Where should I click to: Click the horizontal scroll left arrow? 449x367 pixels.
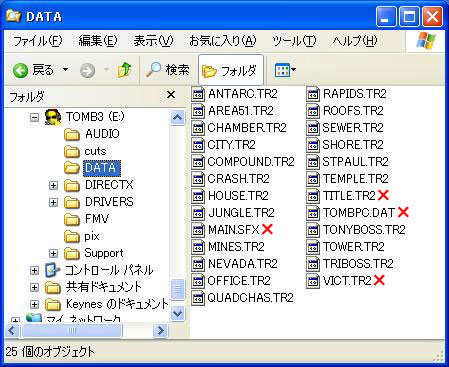click(x=12, y=331)
